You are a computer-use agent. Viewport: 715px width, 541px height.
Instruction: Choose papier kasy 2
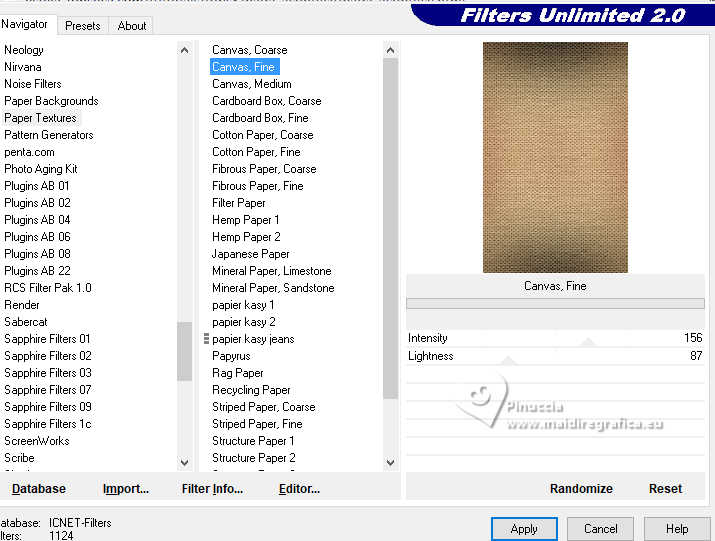(244, 322)
